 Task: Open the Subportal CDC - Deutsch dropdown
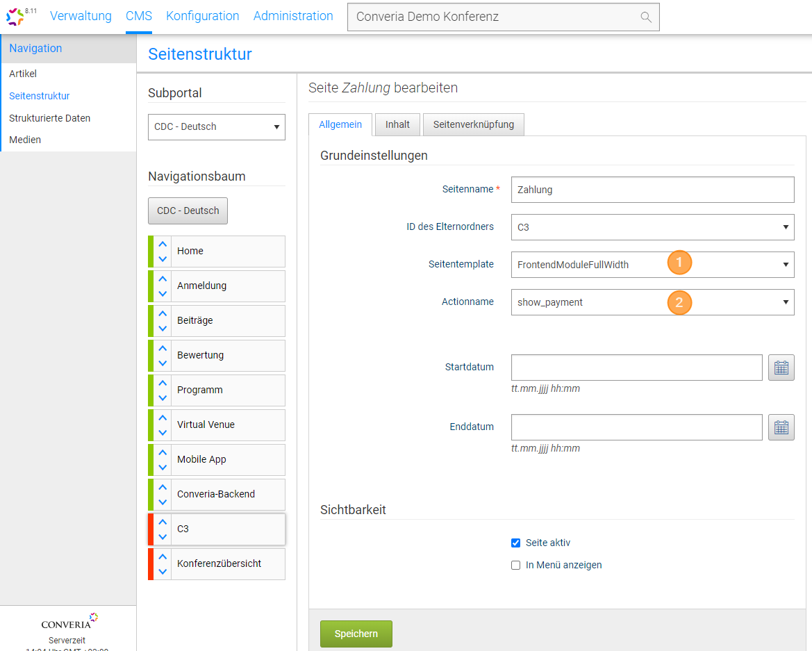pos(217,127)
